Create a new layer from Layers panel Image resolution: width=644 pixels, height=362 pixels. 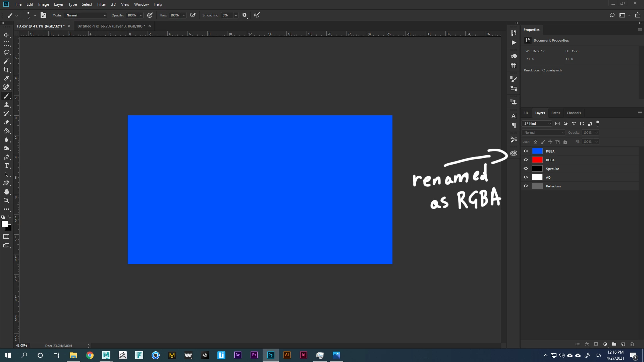click(623, 344)
